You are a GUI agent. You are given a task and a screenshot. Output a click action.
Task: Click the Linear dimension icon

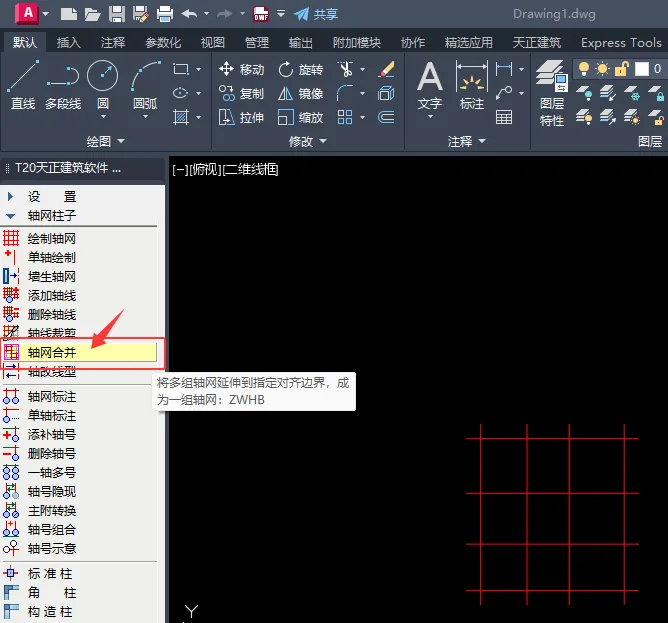point(504,69)
